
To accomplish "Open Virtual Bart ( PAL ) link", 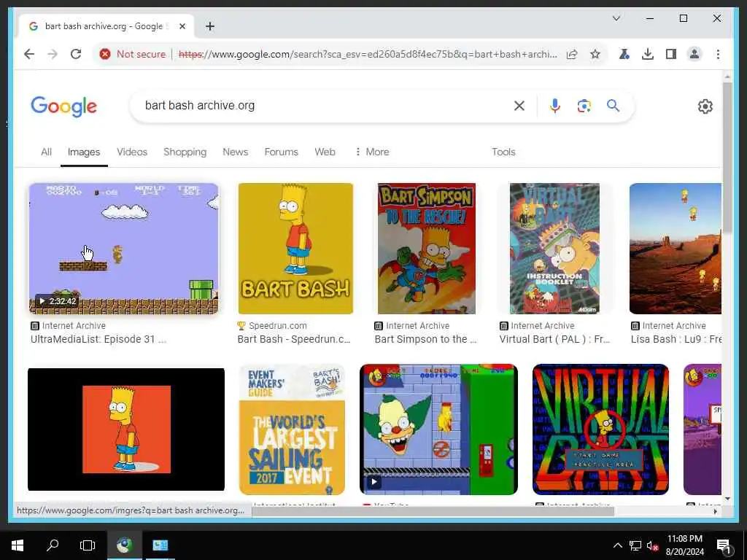I will tap(554, 339).
